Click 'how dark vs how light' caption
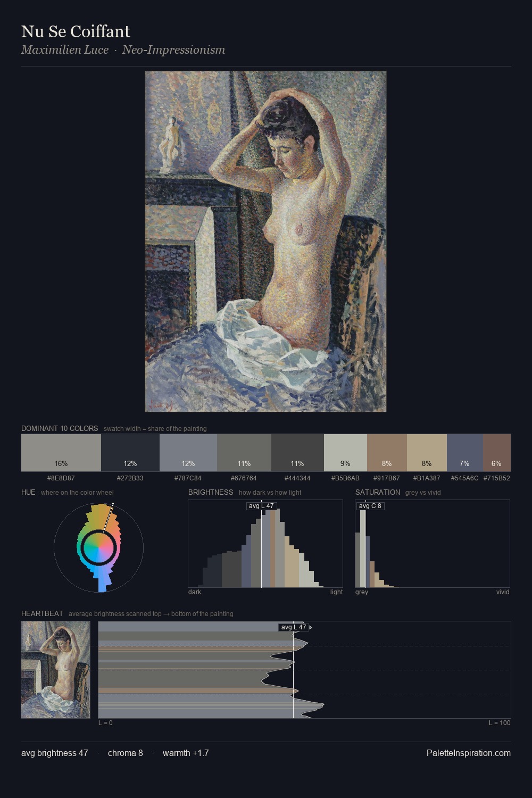Screen dimensions: 532x798 [x=270, y=493]
